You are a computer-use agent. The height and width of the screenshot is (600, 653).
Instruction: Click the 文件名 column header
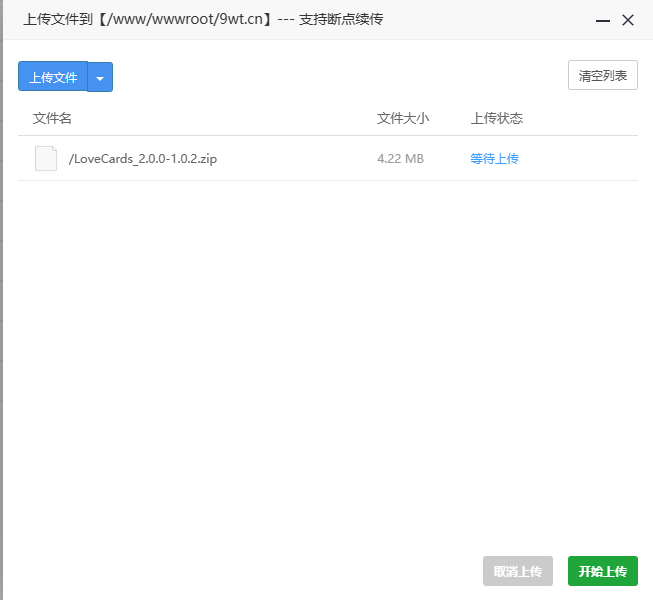52,118
